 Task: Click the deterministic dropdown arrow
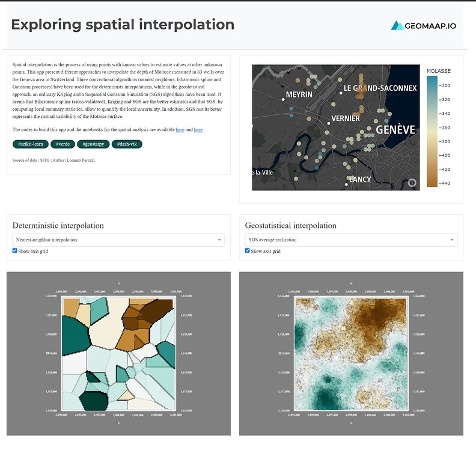coord(219,239)
